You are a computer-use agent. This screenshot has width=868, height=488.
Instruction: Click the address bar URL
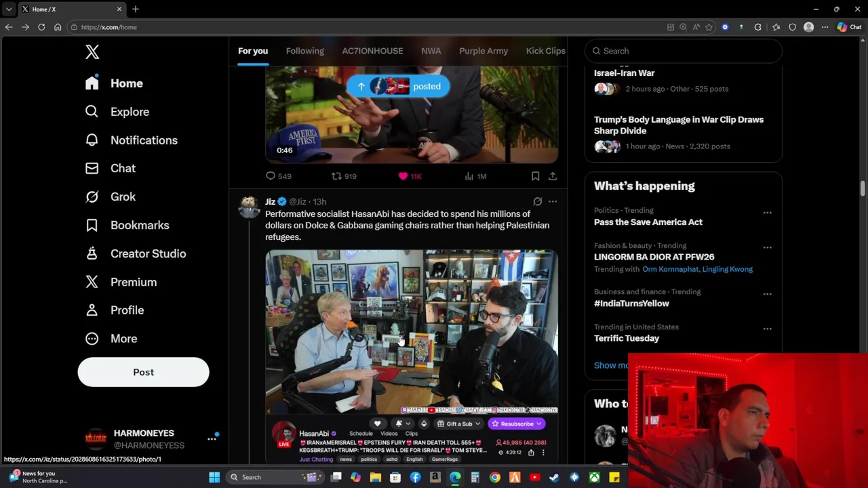[108, 27]
